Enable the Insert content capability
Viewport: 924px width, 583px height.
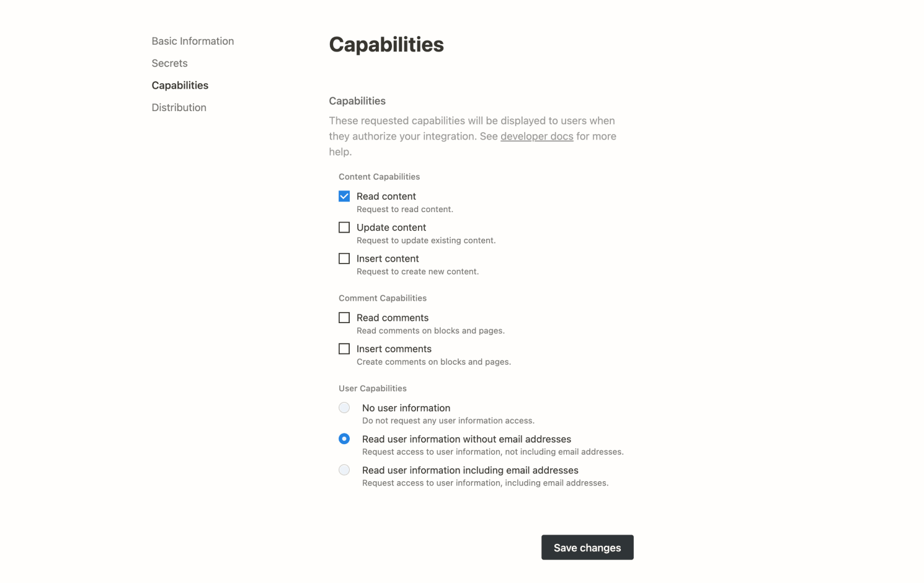tap(344, 258)
